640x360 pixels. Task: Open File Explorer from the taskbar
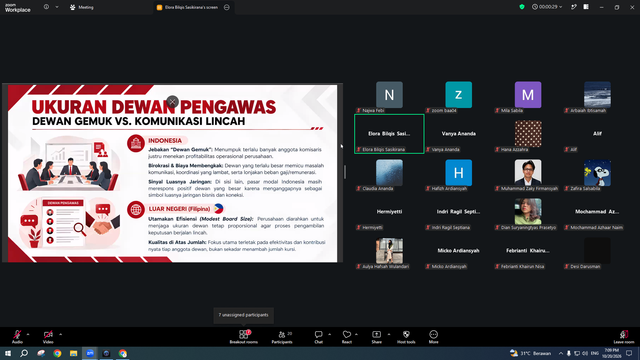click(73, 353)
